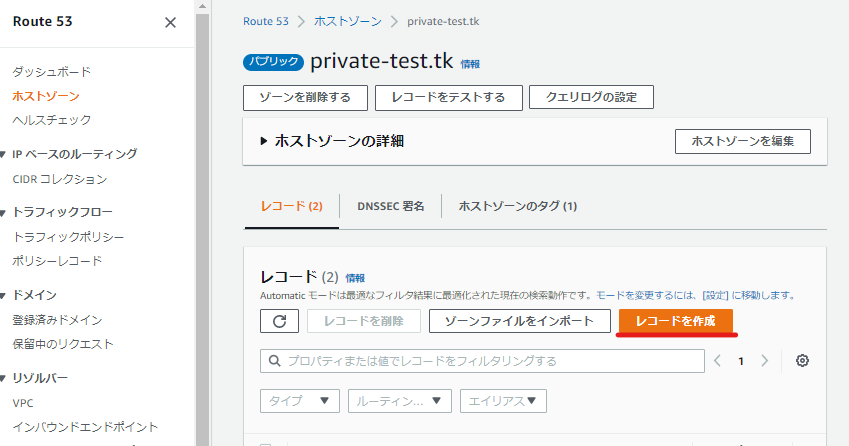This screenshot has height=446, width=849.
Task: Click the refresh records icon button
Action: [x=279, y=321]
